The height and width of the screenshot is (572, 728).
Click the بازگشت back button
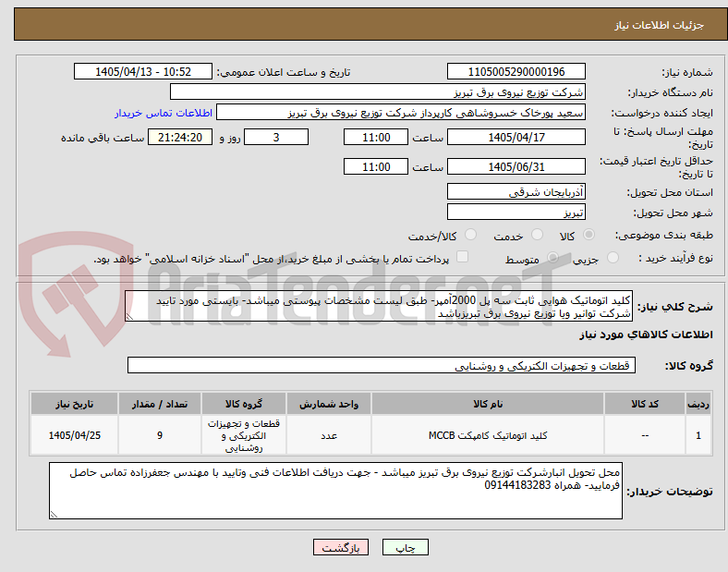click(341, 547)
